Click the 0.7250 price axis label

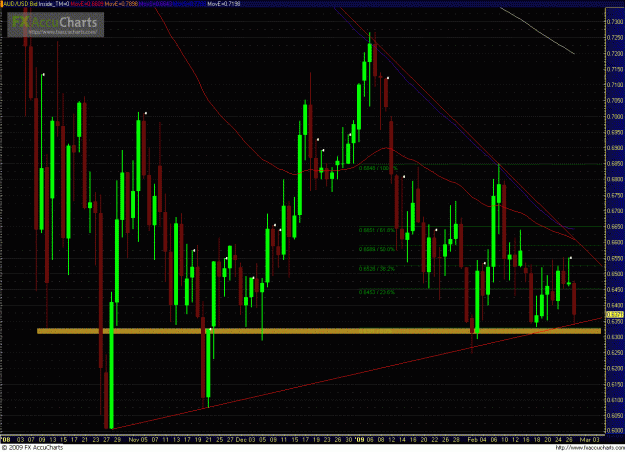(x=615, y=37)
